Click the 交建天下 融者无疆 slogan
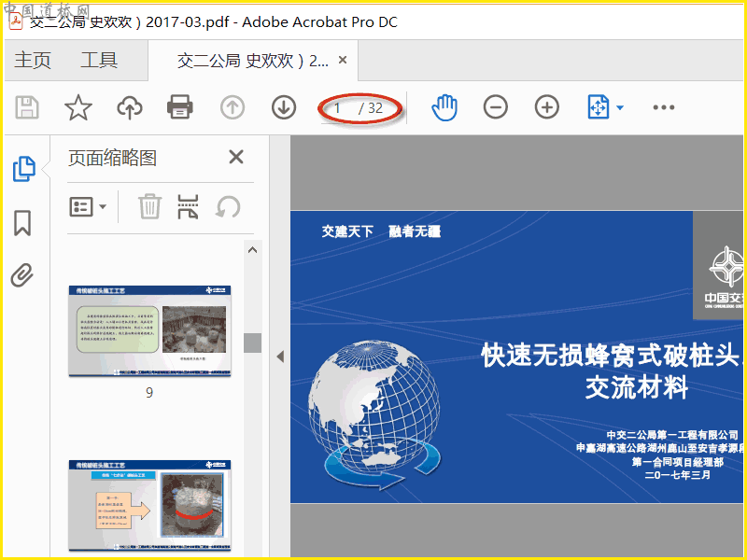 (x=381, y=231)
